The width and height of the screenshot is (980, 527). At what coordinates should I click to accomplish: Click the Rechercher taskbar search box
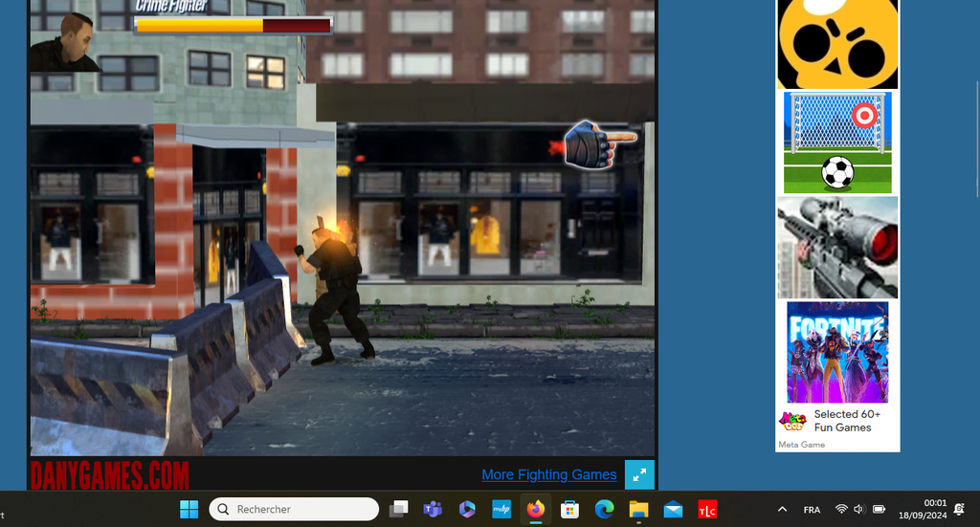click(294, 510)
